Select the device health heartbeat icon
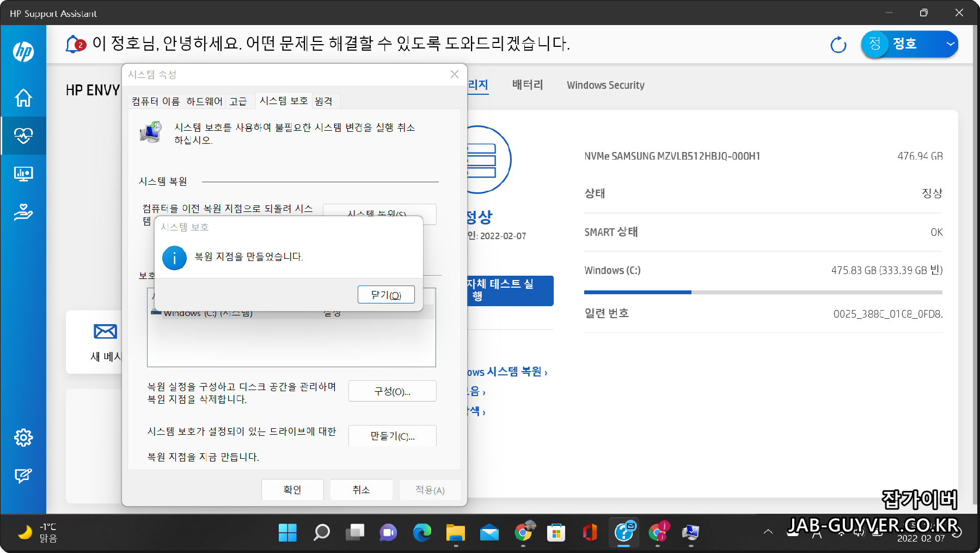The image size is (980, 553). 23,136
